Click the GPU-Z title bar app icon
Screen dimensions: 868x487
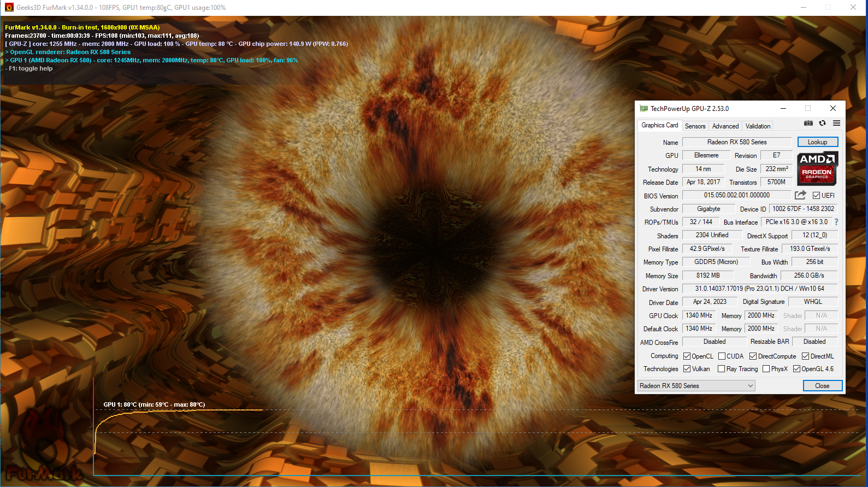(x=643, y=109)
